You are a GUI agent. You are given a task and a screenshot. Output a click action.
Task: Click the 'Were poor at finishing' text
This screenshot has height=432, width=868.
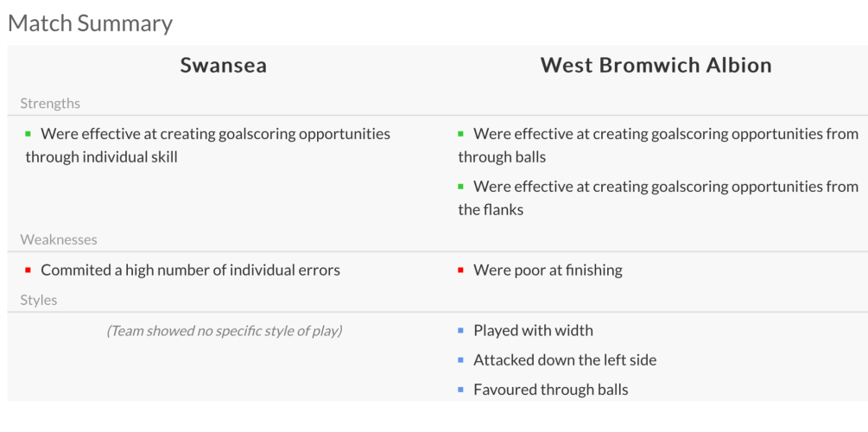click(x=548, y=270)
